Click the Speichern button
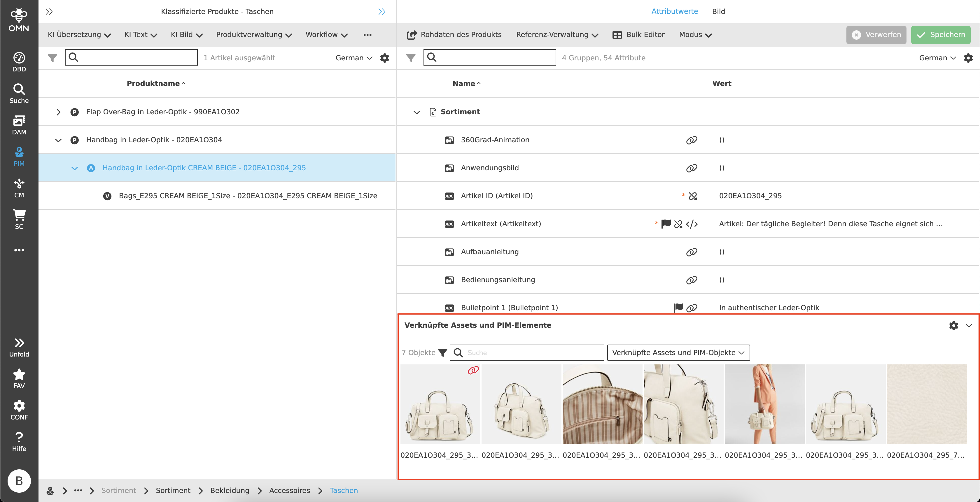Screen dimensions: 980x502 pyautogui.click(x=940, y=35)
